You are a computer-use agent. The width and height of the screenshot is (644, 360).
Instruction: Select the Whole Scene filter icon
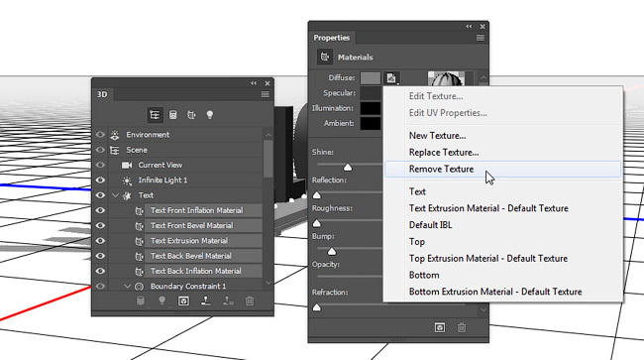pos(155,115)
